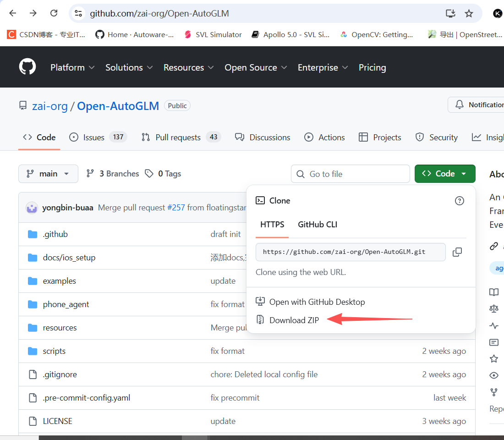Click forks icon in About sidebar
Screen dimensions: 504x440
(494, 392)
